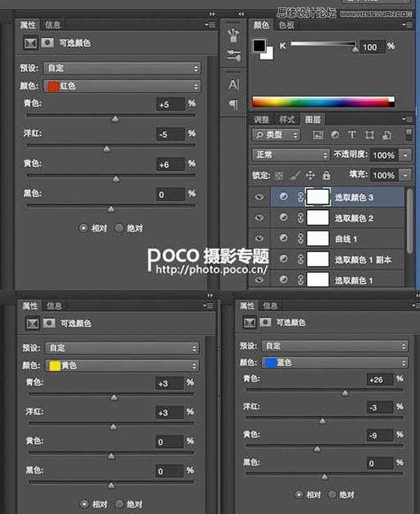The width and height of the screenshot is (420, 514).
Task: Open 颜色 dropdown showing 红色
Action: [x=122, y=86]
